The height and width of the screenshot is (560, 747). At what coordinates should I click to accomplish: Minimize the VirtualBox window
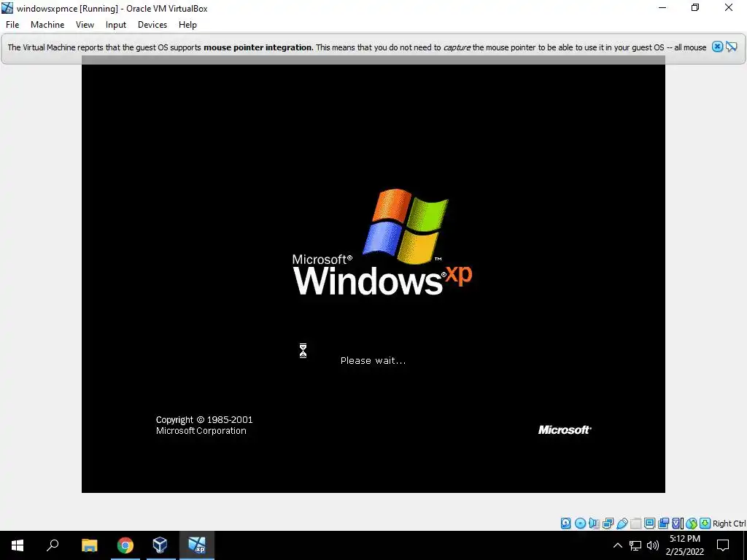click(x=662, y=7)
